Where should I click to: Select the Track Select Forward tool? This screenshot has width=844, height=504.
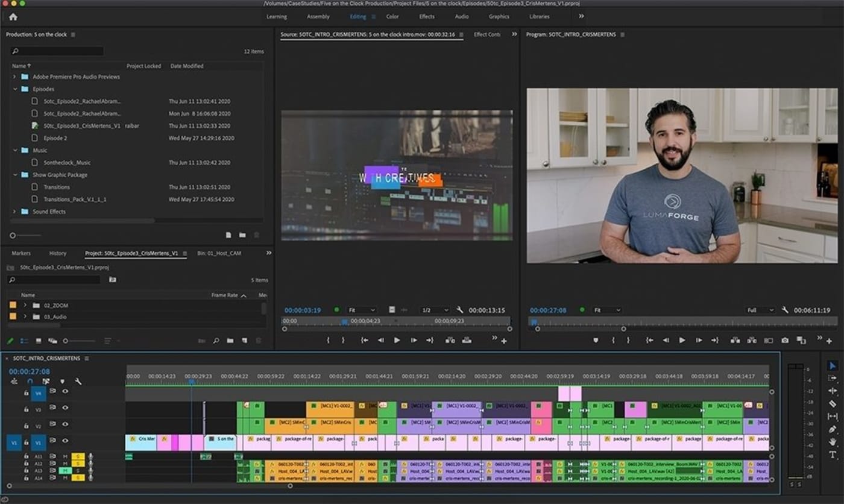833,378
